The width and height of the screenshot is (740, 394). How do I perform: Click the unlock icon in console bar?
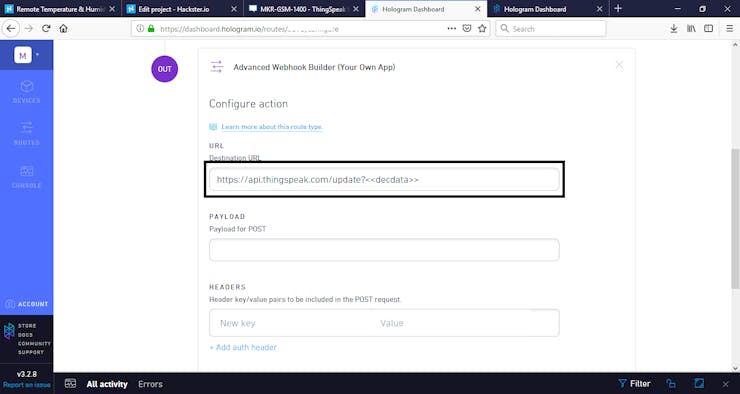(671, 384)
